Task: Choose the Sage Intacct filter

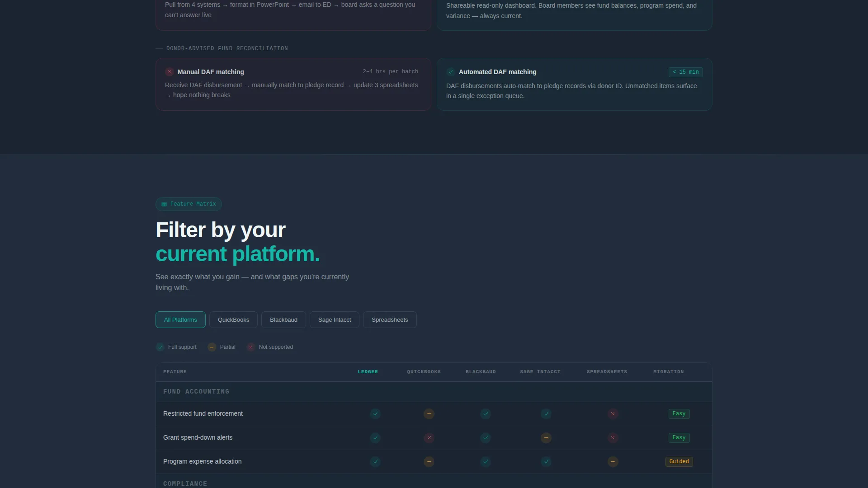Action: pyautogui.click(x=335, y=319)
